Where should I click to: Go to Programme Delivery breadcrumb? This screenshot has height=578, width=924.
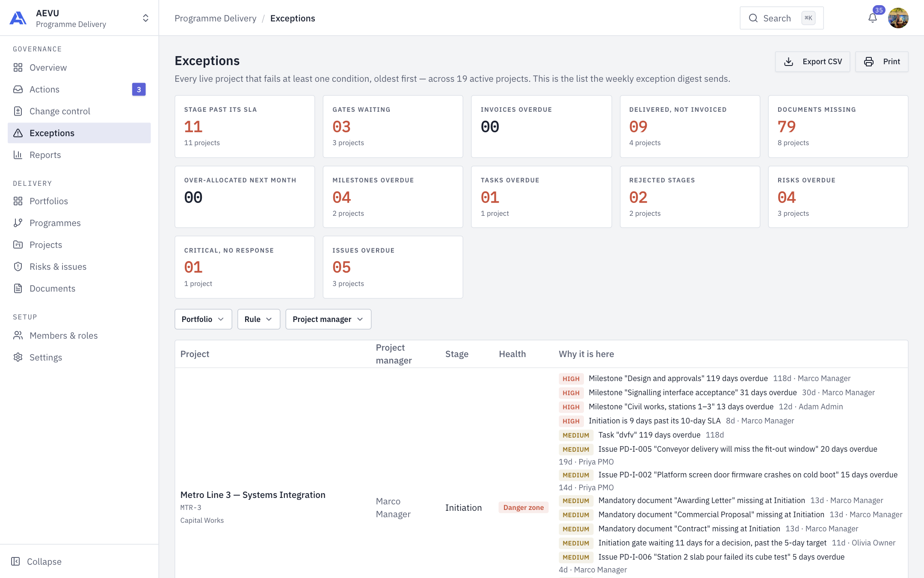pos(216,18)
